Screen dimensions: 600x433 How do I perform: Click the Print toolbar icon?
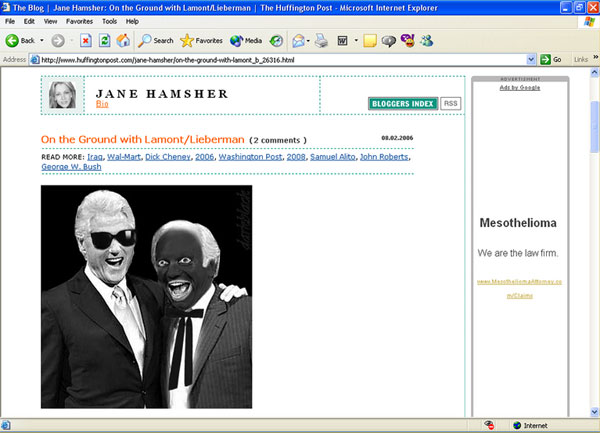click(320, 41)
